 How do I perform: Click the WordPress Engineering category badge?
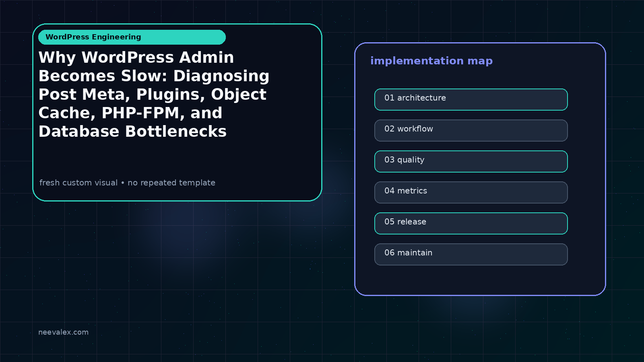click(x=132, y=37)
